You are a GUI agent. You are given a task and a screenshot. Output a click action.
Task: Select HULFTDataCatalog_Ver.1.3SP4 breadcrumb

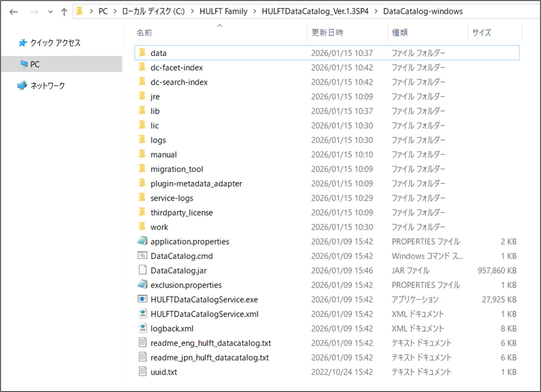pyautogui.click(x=315, y=11)
